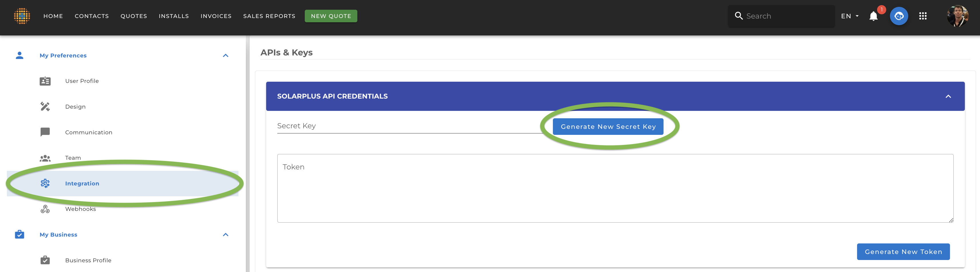This screenshot has width=980, height=272.
Task: Open Contacts in top navigation
Action: (x=92, y=16)
